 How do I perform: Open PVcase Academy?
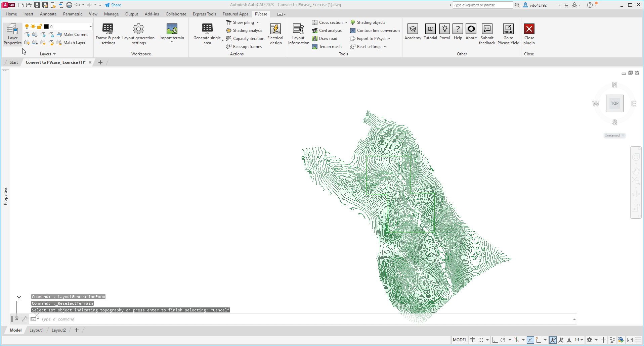click(413, 32)
